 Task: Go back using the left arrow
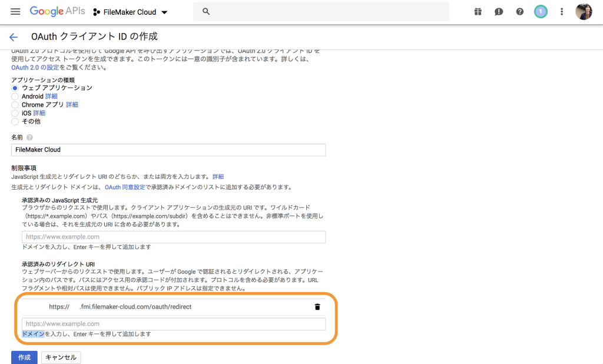(x=14, y=37)
